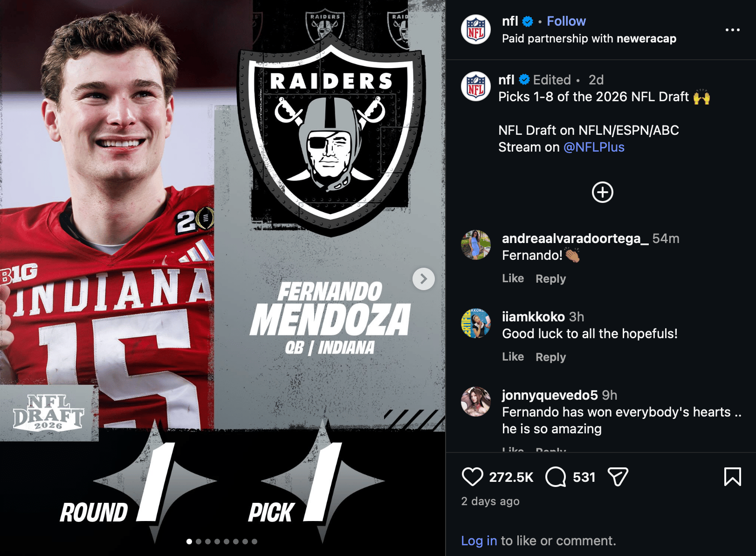Click the verified blue checkmark next to nfl
Screen dimensions: 756x556
[526, 21]
